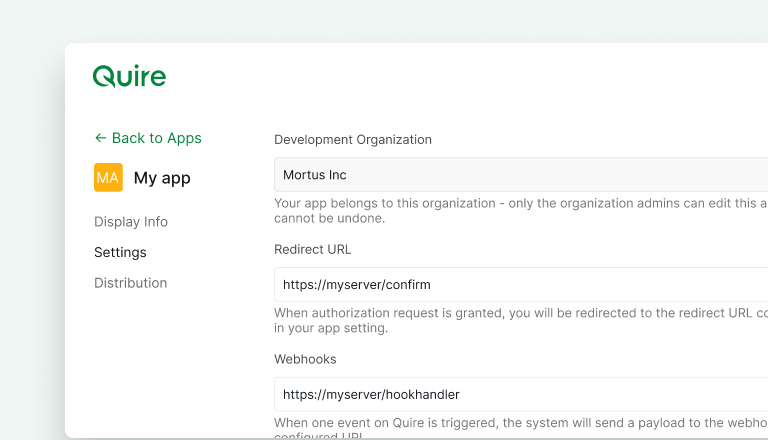Click the 'in your app setting' text line

point(331,328)
